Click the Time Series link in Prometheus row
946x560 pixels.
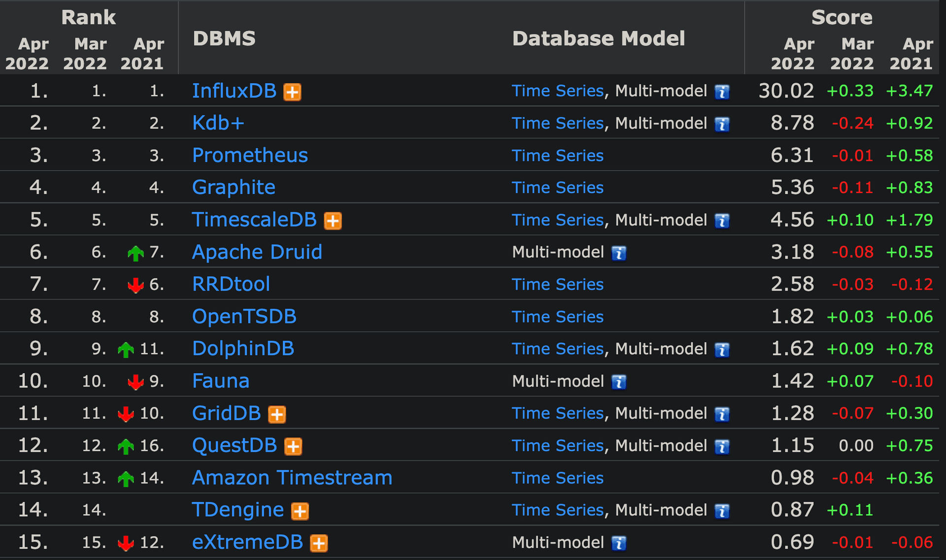[557, 156]
